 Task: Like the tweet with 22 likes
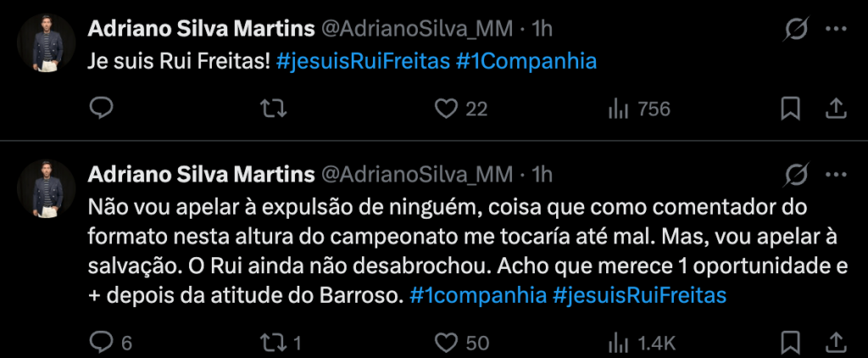(446, 109)
